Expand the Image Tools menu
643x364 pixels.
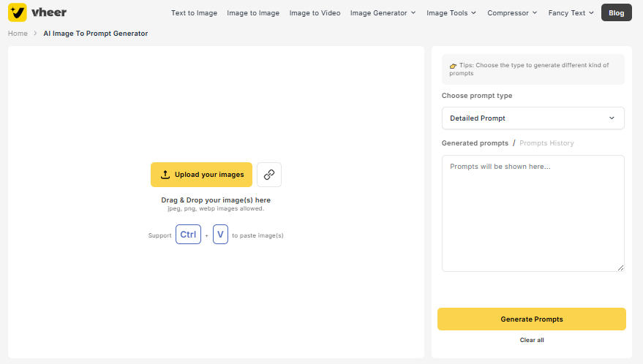tap(451, 12)
